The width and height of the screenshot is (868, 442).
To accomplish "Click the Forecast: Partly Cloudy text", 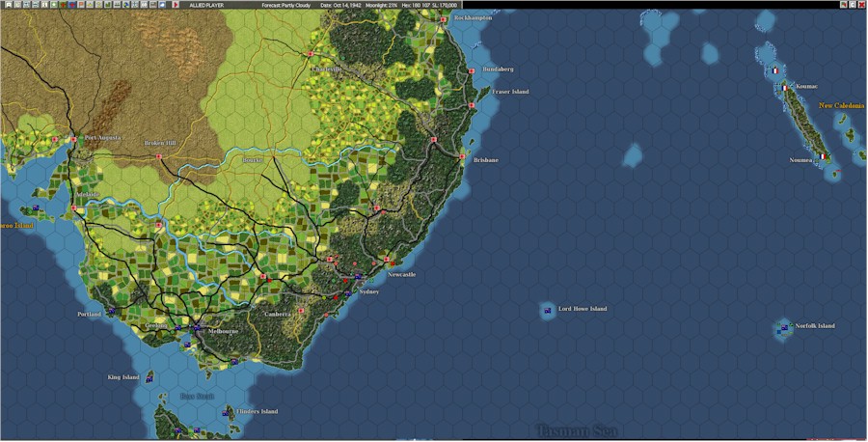I will coord(286,5).
